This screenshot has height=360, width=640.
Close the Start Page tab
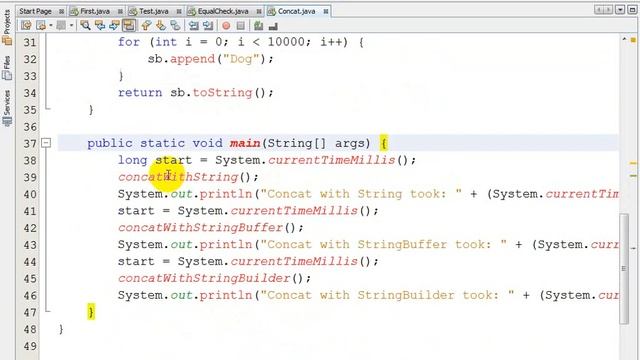click(62, 11)
